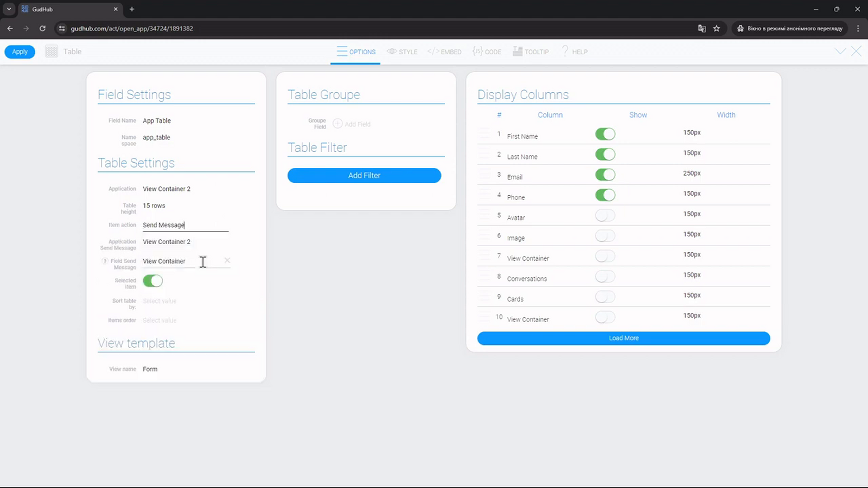
Task: Open the Sort table by dropdown
Action: tap(186, 301)
